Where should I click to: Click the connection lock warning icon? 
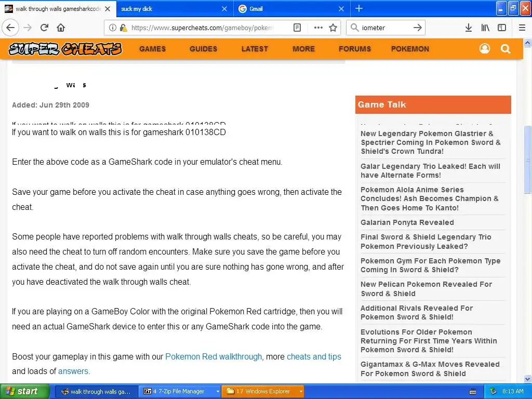point(123,28)
